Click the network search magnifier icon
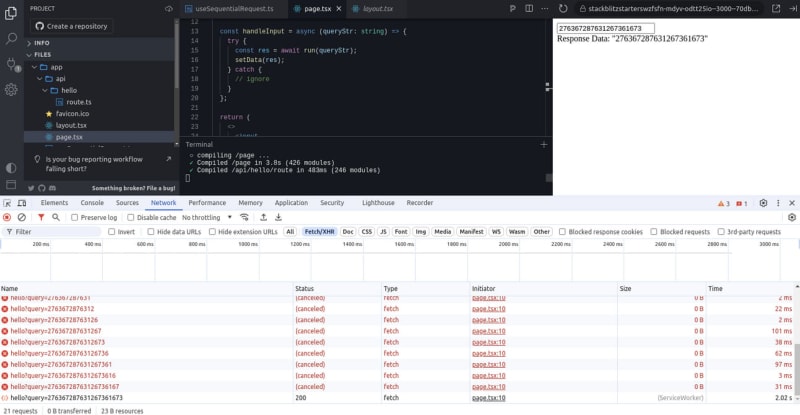Screen dimensions: 800x415 point(56,217)
